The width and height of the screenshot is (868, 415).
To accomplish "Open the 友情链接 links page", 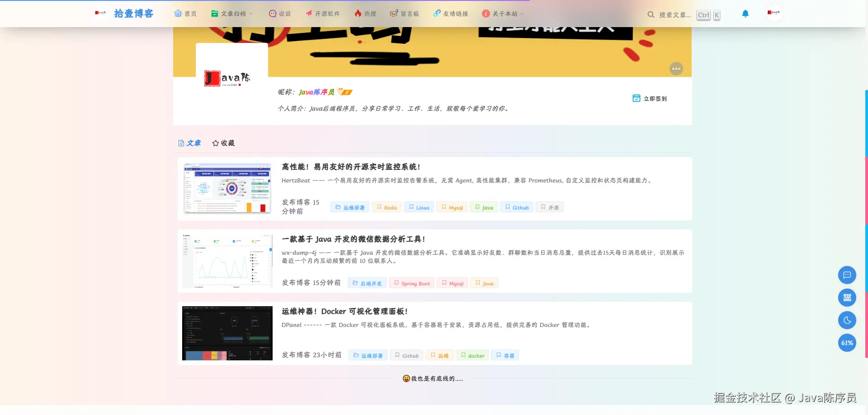I will (451, 14).
